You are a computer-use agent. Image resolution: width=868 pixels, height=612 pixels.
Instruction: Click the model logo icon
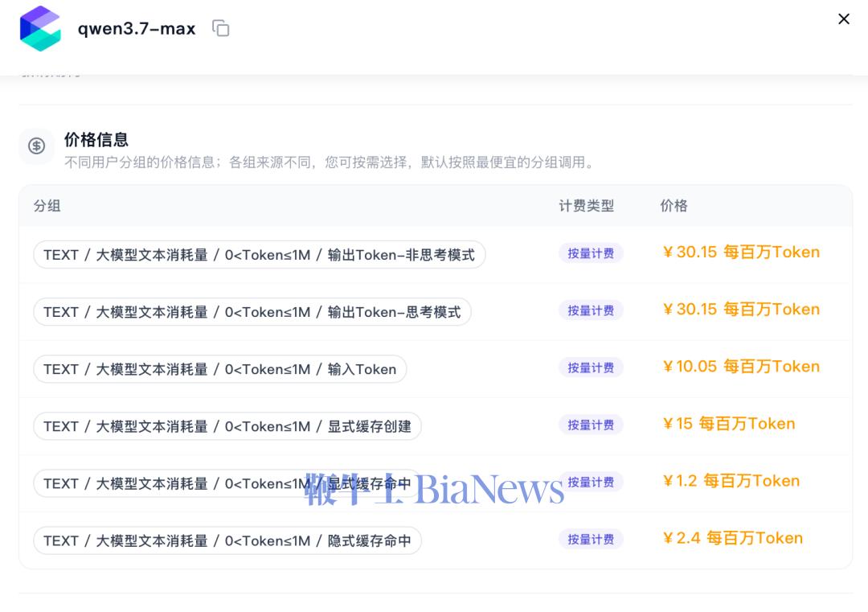click(40, 28)
